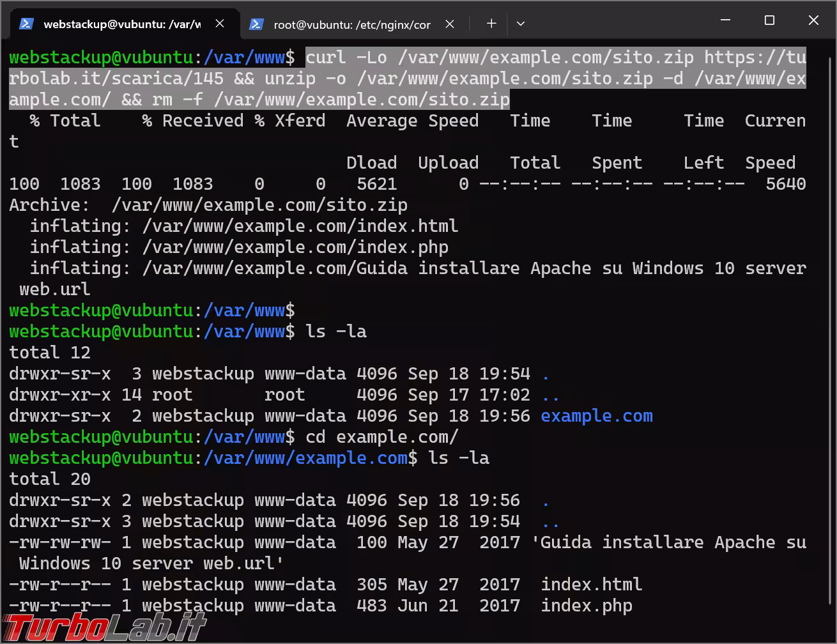
Task: Click index.html in the ls -la listing
Action: (591, 585)
